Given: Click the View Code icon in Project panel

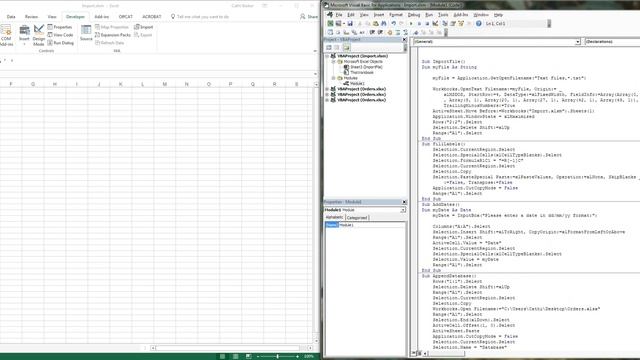Looking at the screenshot, I should (x=329, y=47).
